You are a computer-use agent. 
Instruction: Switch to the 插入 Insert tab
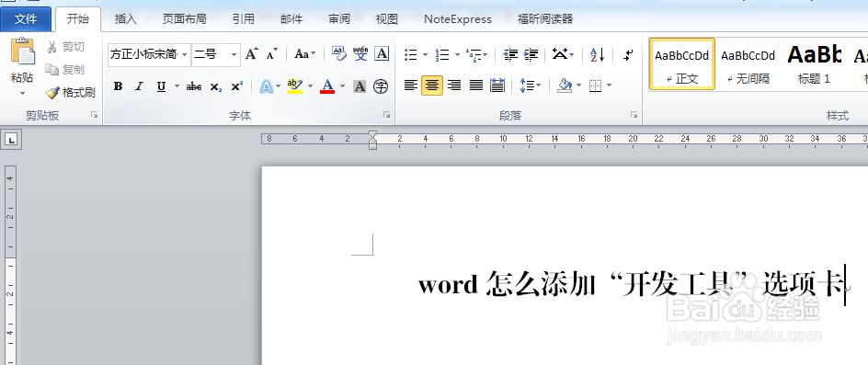point(126,19)
